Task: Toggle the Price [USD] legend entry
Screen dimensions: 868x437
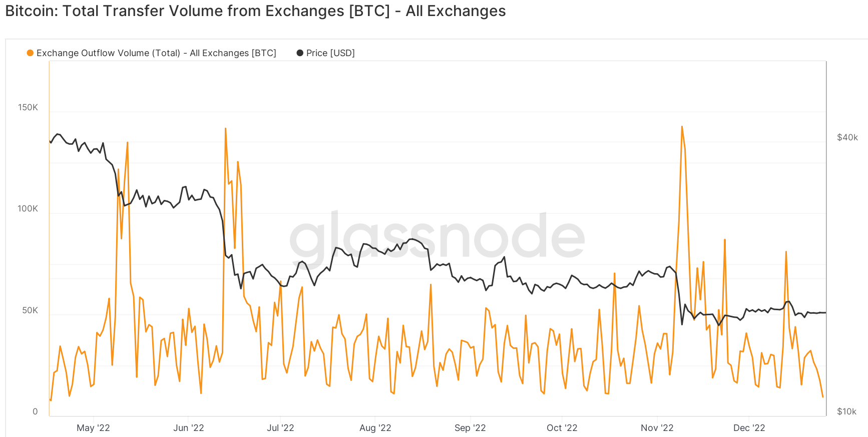Action: tap(326, 53)
